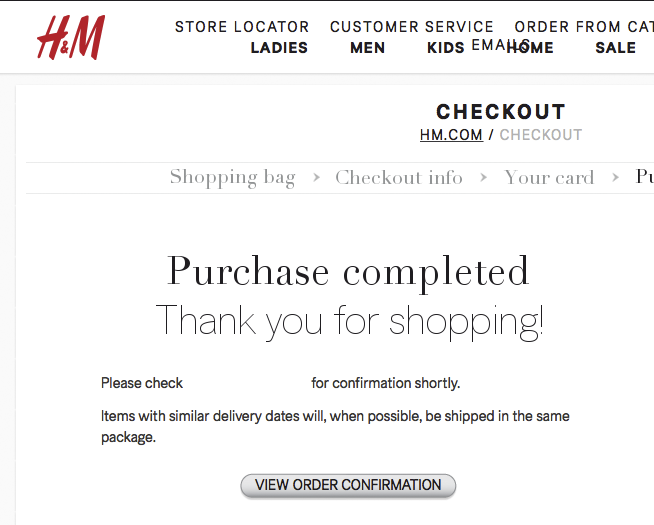Screen dimensions: 654x525
Task: Select the Home department menu item
Action: click(531, 48)
